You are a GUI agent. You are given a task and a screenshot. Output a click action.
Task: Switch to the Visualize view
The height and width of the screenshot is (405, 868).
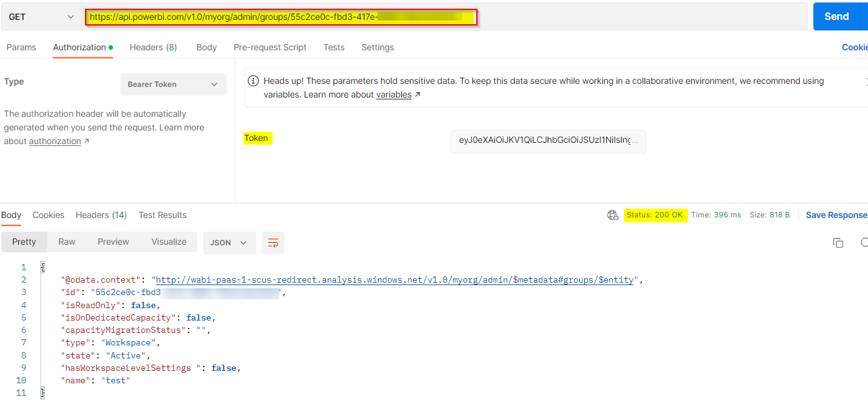169,242
